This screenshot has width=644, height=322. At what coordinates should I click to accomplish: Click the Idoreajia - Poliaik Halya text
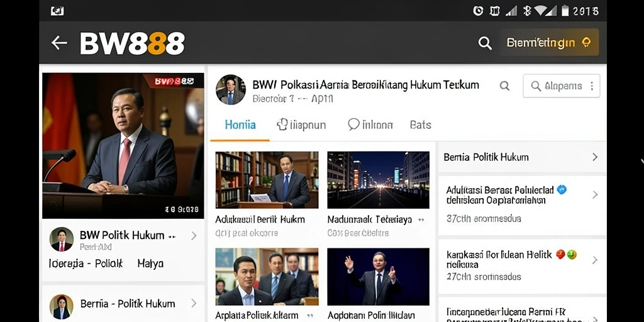106,264
